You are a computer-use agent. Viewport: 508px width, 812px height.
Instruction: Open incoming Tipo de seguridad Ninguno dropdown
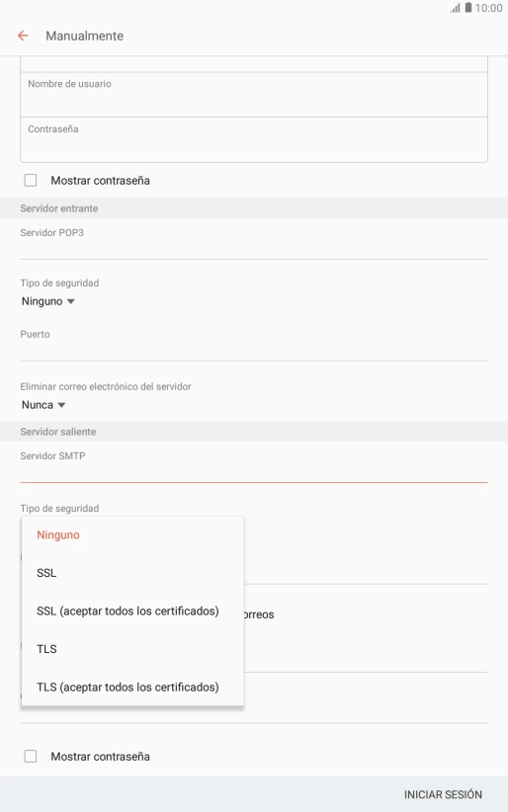[x=48, y=301]
